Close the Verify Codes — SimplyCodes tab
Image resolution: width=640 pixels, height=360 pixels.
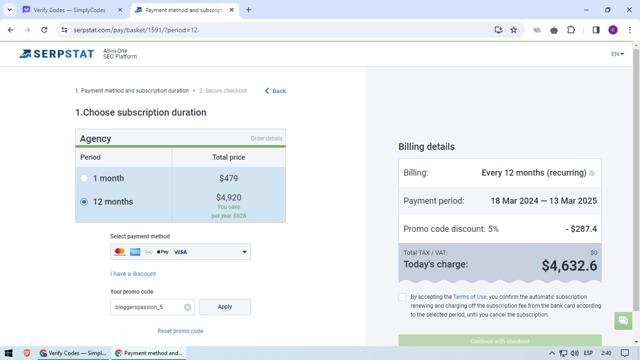point(120,10)
